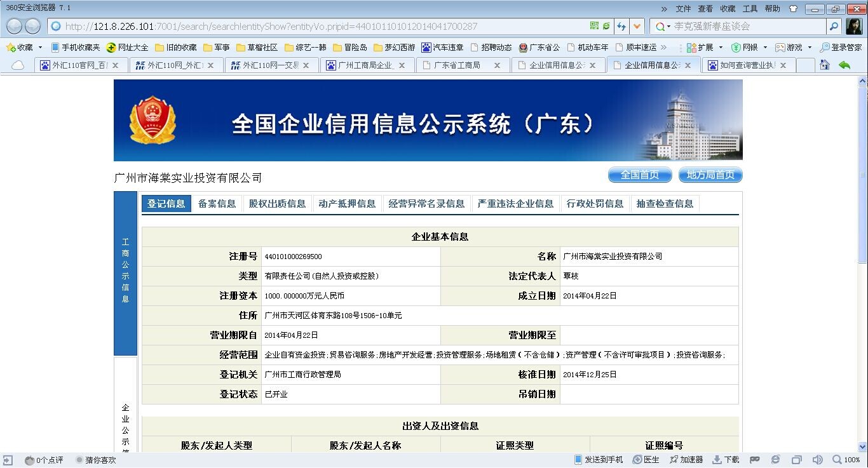Toggle the sound speaker icon in status bar

[817, 460]
